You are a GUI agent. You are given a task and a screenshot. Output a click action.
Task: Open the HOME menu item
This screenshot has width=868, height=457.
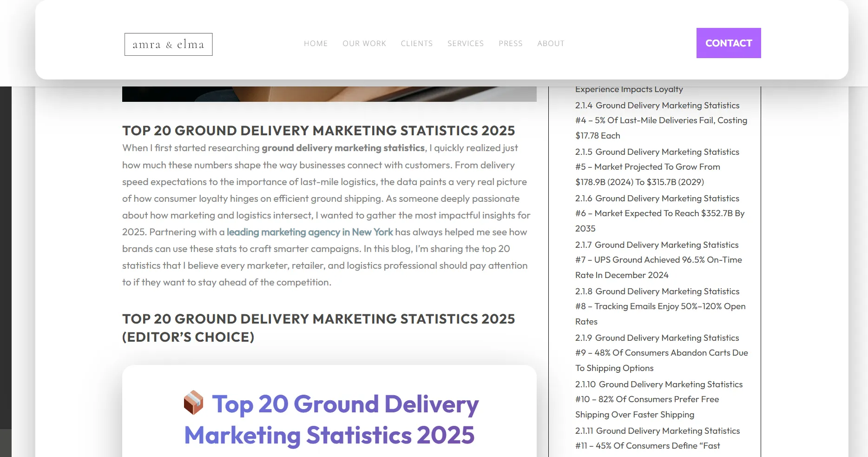[x=316, y=43]
